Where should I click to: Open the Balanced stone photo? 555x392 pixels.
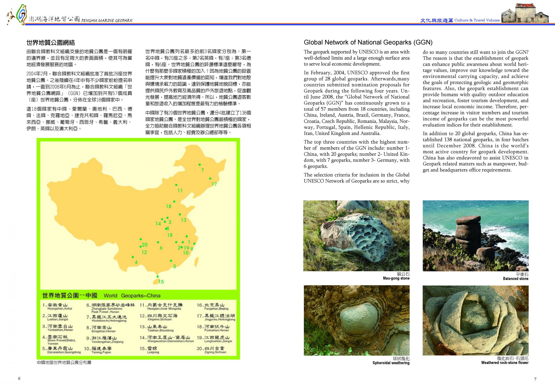click(x=475, y=236)
